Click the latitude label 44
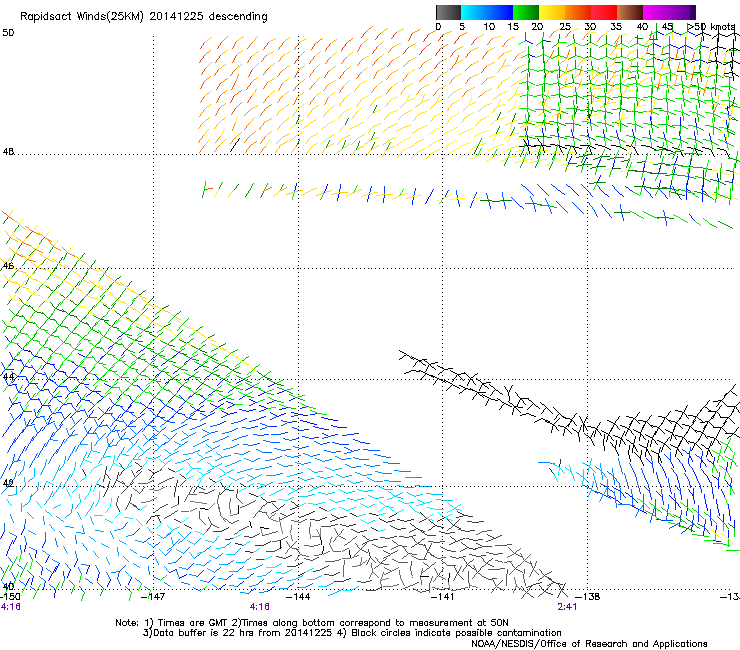 coord(8,377)
